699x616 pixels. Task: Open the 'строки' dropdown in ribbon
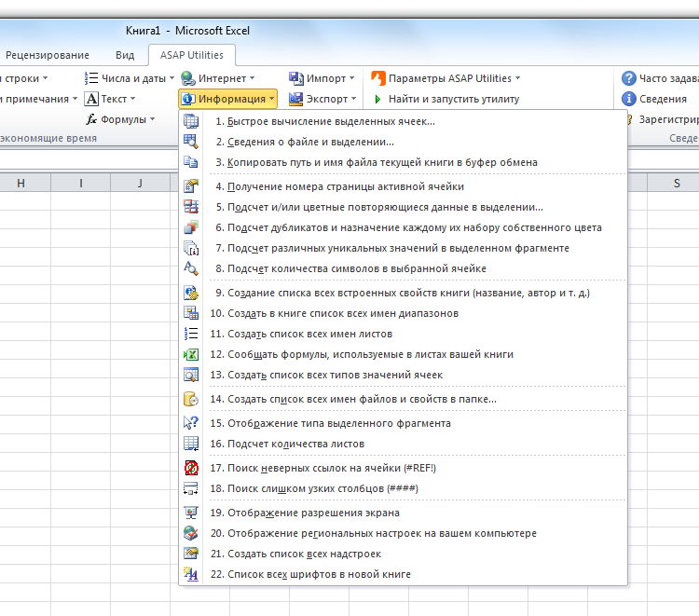pos(24,78)
